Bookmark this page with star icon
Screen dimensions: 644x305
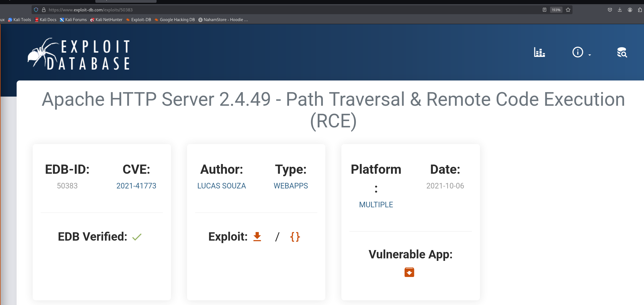click(x=568, y=10)
